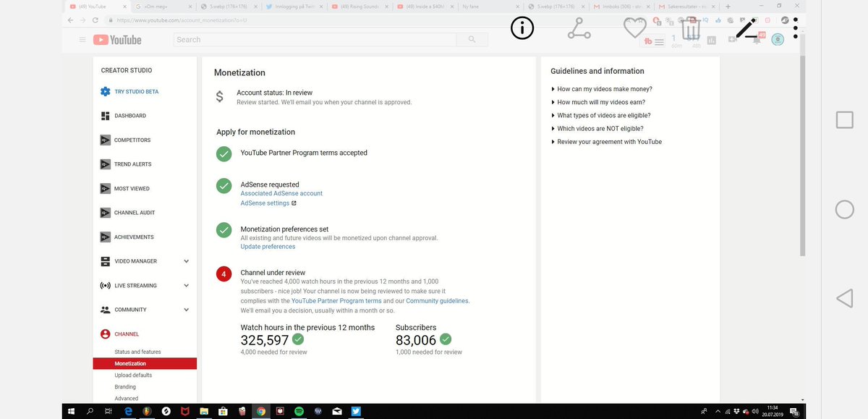Screen dimensions: 868x419
Task: Switch to the 'Innlogging på Twitter' tab
Action: [293, 6]
